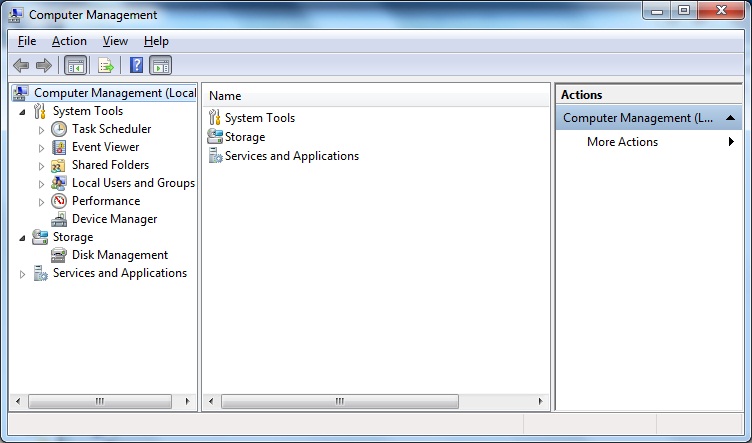Open the File menu
Image resolution: width=752 pixels, height=443 pixels.
pos(27,41)
